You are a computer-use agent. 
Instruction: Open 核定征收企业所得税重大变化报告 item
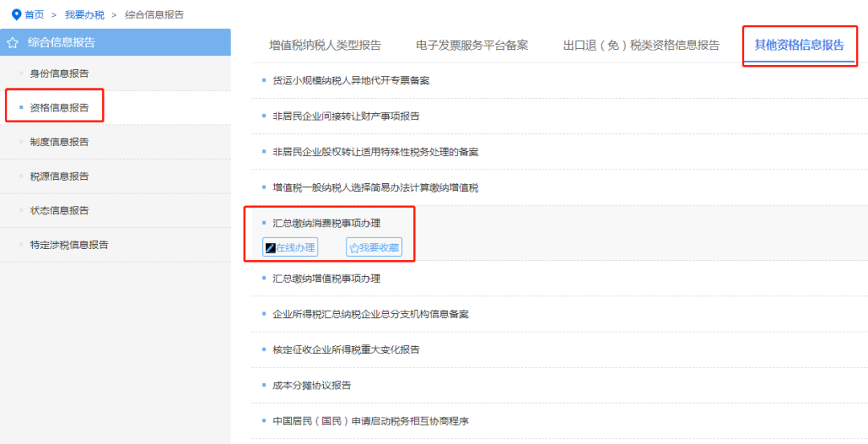click(346, 350)
